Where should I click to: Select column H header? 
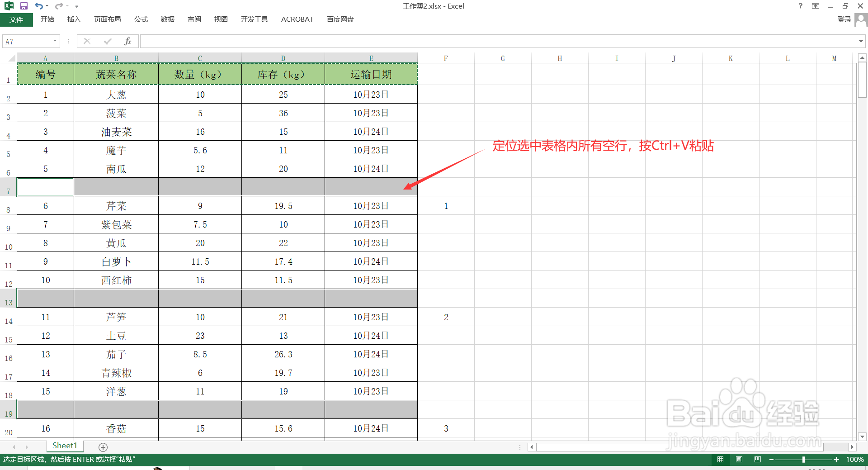click(560, 58)
